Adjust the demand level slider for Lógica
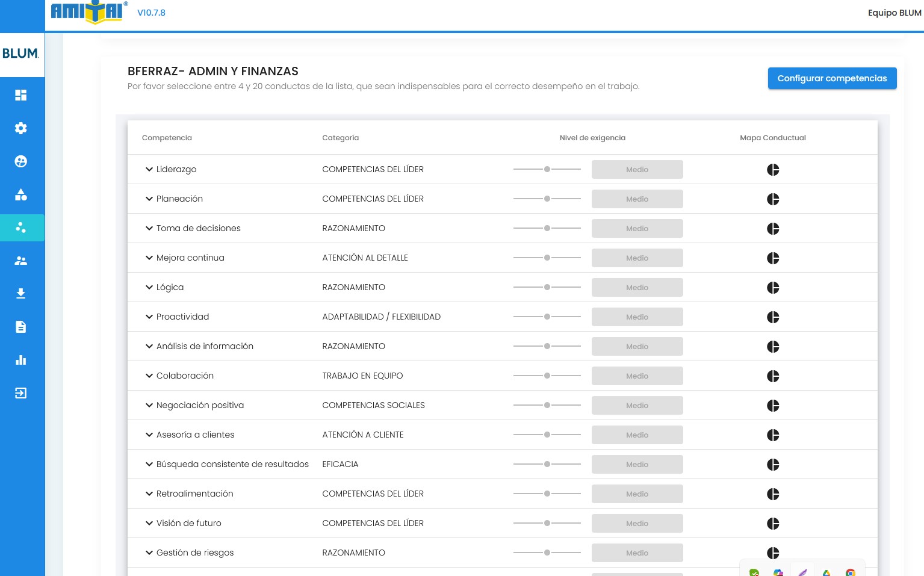Screen dimensions: 924x576 pyautogui.click(x=547, y=287)
